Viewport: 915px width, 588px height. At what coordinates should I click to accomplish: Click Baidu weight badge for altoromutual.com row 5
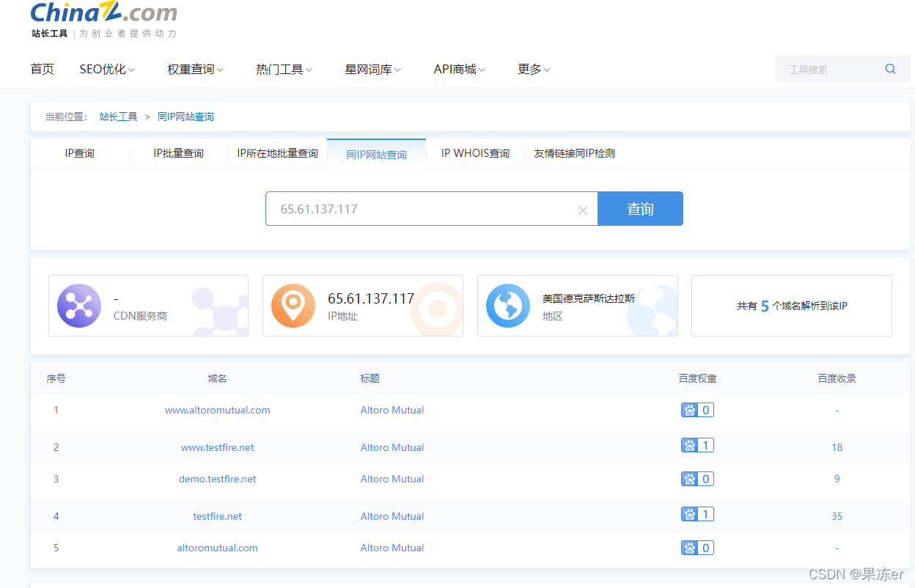tap(697, 548)
